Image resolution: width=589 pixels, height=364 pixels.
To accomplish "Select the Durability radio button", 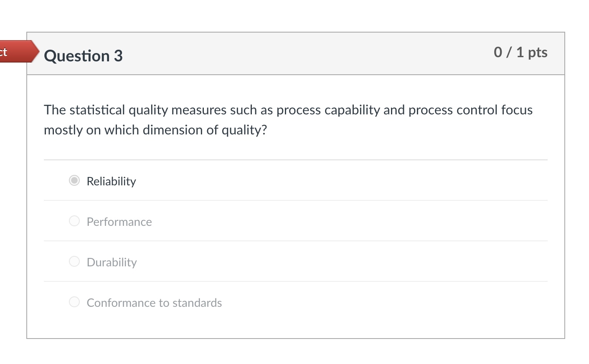I will click(74, 261).
